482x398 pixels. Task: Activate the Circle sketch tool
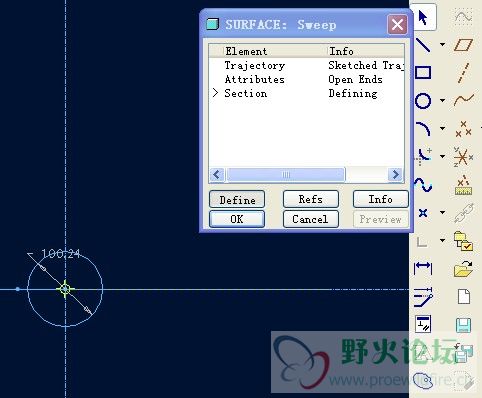click(423, 101)
